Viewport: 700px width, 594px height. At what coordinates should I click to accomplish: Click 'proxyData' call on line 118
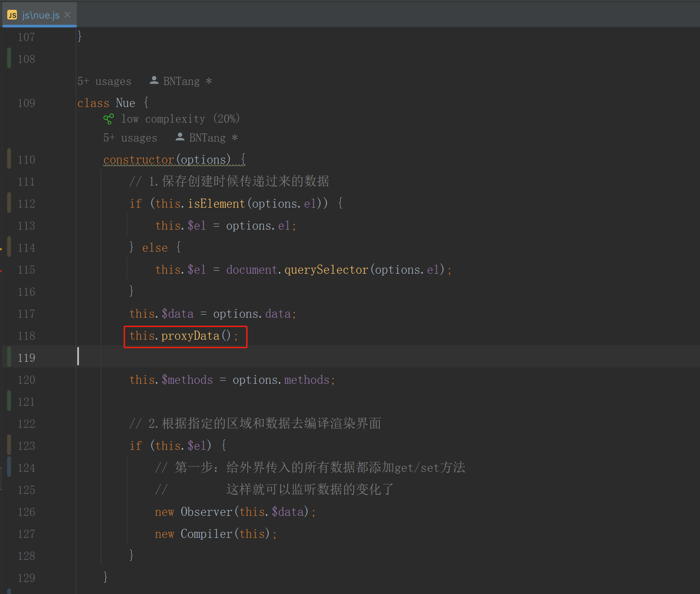click(x=190, y=336)
